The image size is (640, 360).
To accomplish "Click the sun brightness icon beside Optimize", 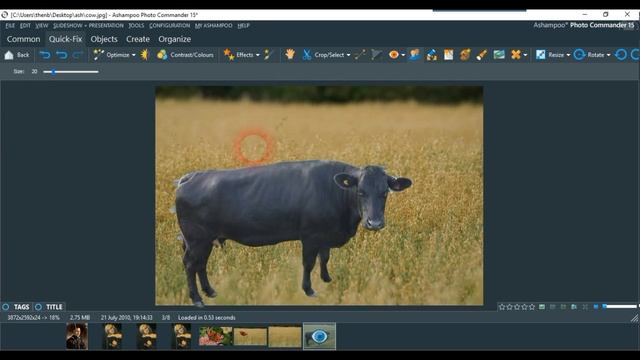I will pyautogui.click(x=144, y=55).
